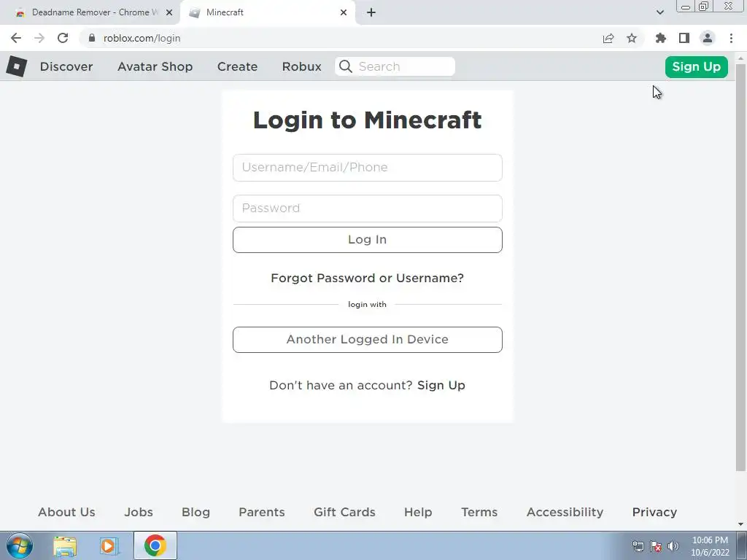Bookmark this page with star icon
747x560 pixels.
pos(632,38)
